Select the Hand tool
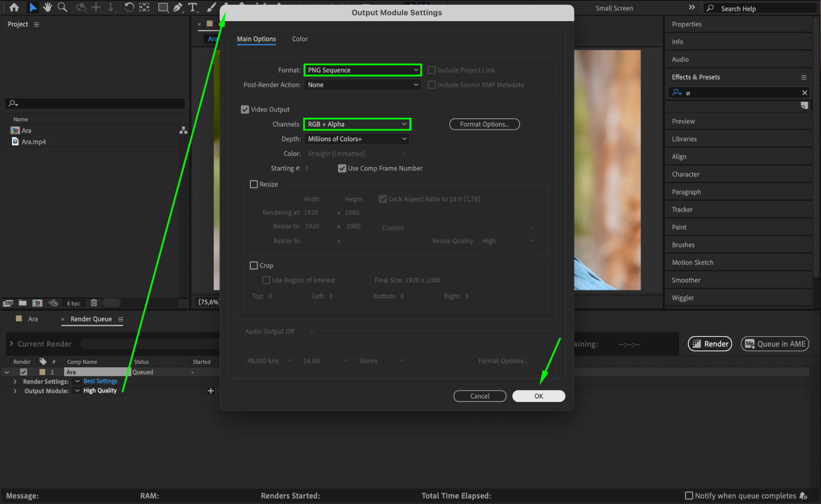 (x=48, y=7)
